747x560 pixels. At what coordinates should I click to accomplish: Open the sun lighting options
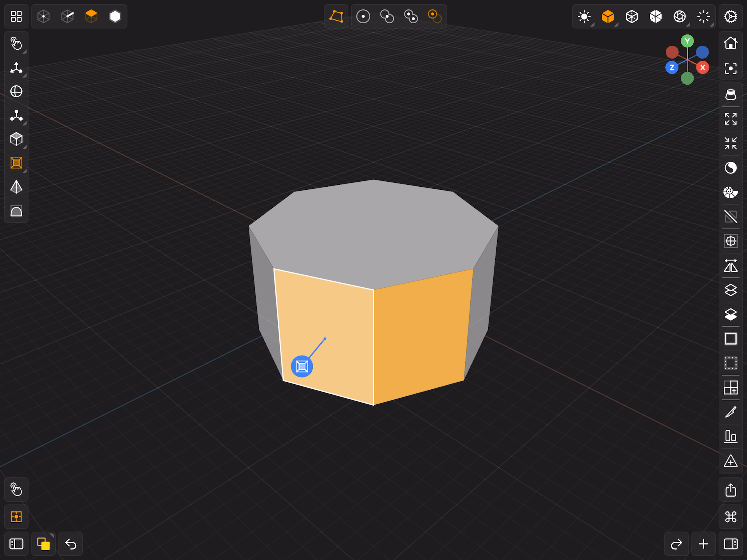click(584, 16)
